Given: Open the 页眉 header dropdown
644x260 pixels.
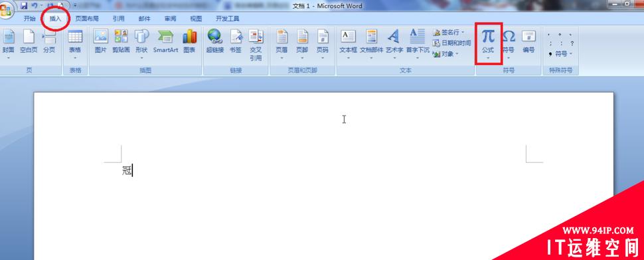Looking at the screenshot, I should click(x=282, y=45).
